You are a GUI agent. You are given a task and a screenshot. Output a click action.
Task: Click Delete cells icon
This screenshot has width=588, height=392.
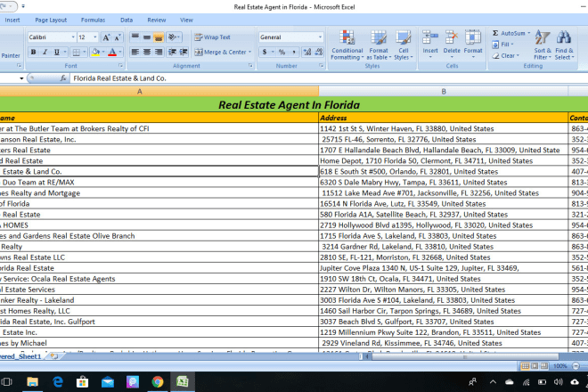(452, 38)
